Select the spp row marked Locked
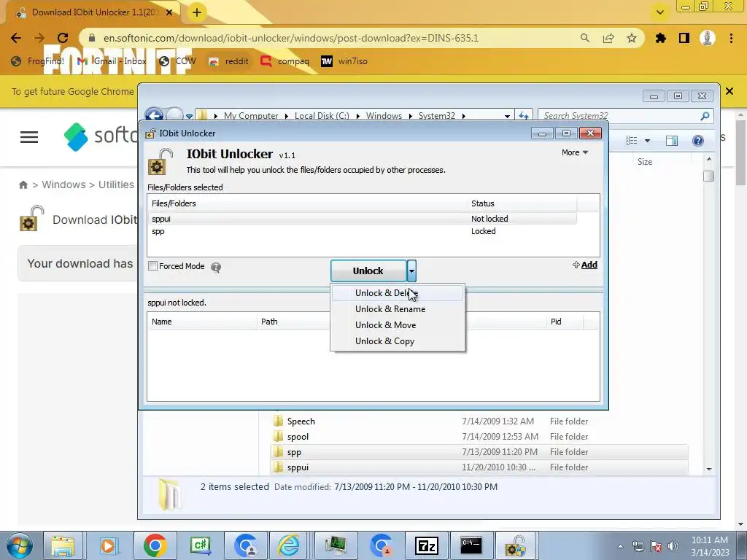 point(362,231)
